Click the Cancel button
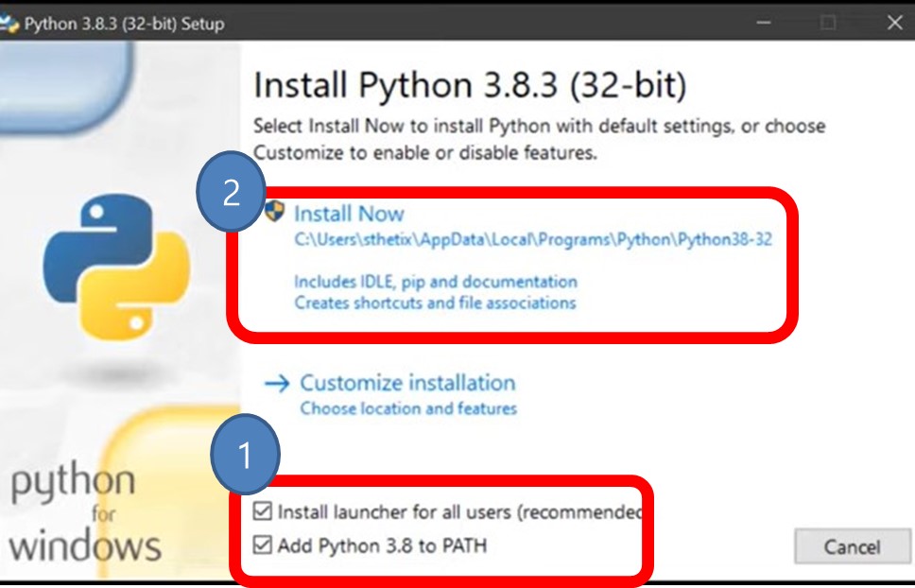The image size is (915, 588). (x=852, y=546)
